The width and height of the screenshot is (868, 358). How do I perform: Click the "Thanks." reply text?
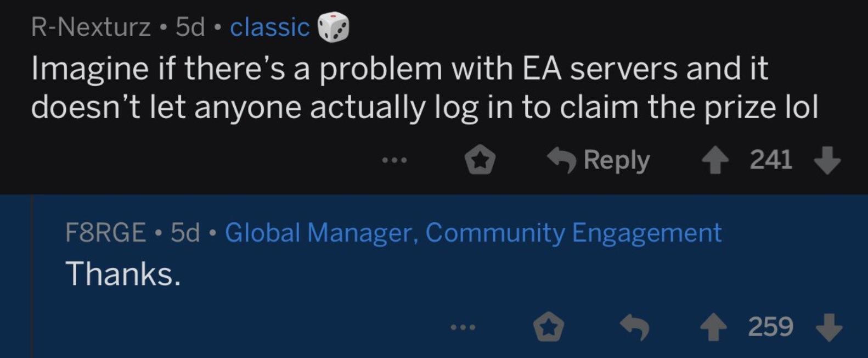point(123,273)
